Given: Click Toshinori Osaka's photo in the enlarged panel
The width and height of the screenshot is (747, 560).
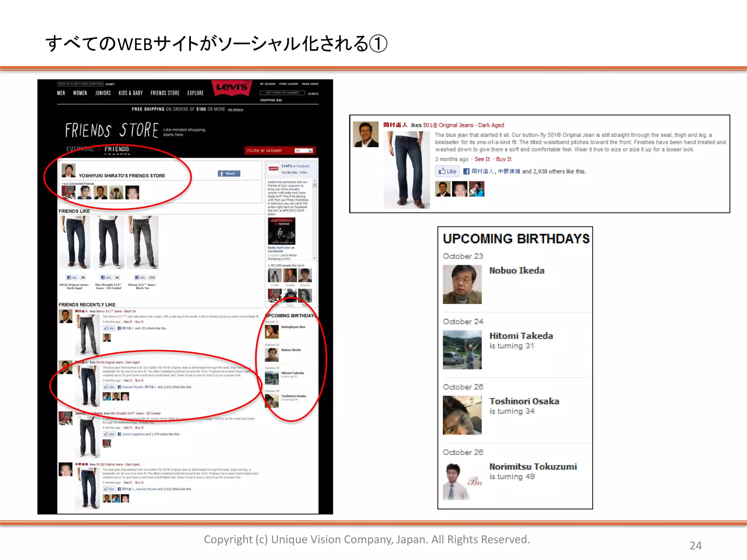Looking at the screenshot, I should click(462, 415).
